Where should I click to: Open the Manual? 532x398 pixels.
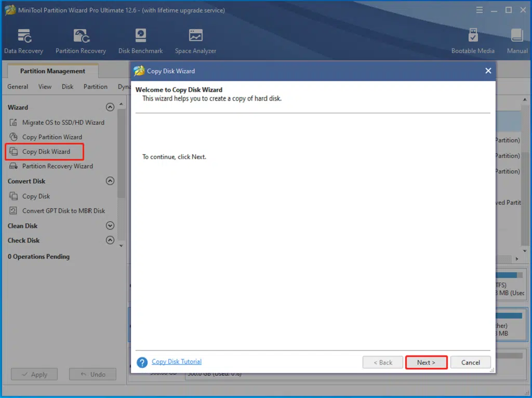(517, 42)
